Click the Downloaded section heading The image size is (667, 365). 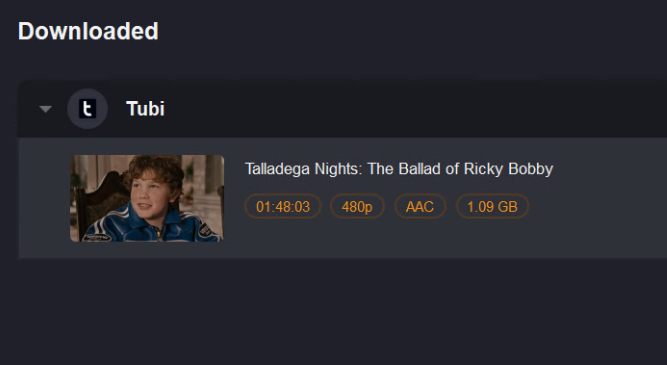tap(88, 31)
